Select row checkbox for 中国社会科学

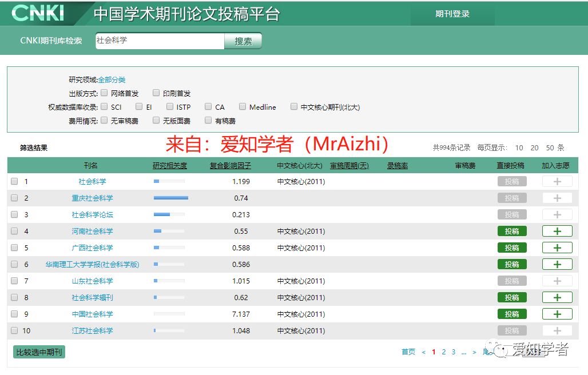(14, 314)
